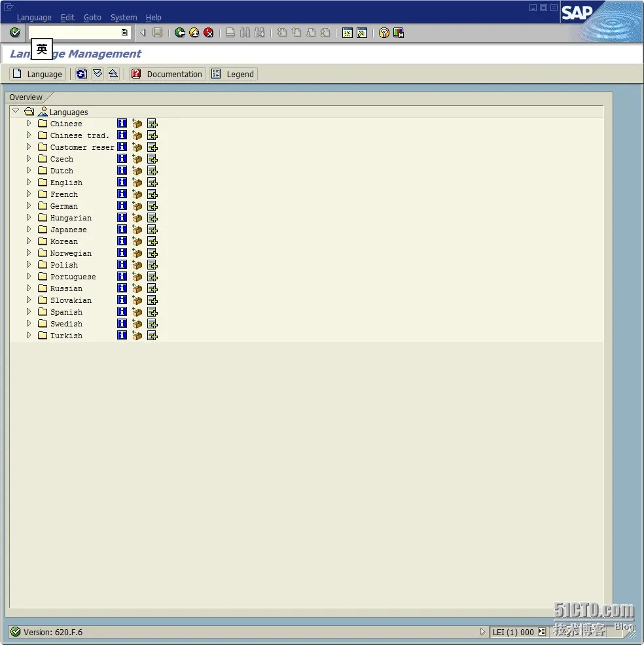The width and height of the screenshot is (644, 645).
Task: Click the Find binoculars icon
Action: pyautogui.click(x=245, y=33)
